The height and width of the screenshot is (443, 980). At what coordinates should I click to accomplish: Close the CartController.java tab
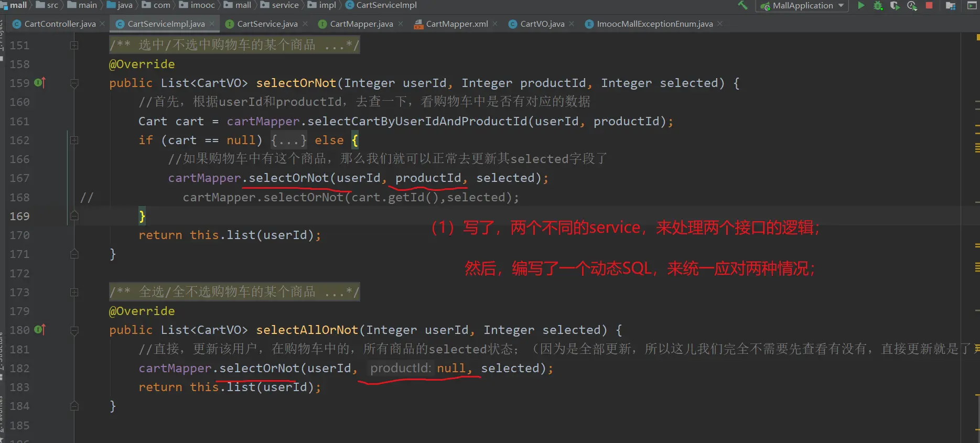[102, 24]
